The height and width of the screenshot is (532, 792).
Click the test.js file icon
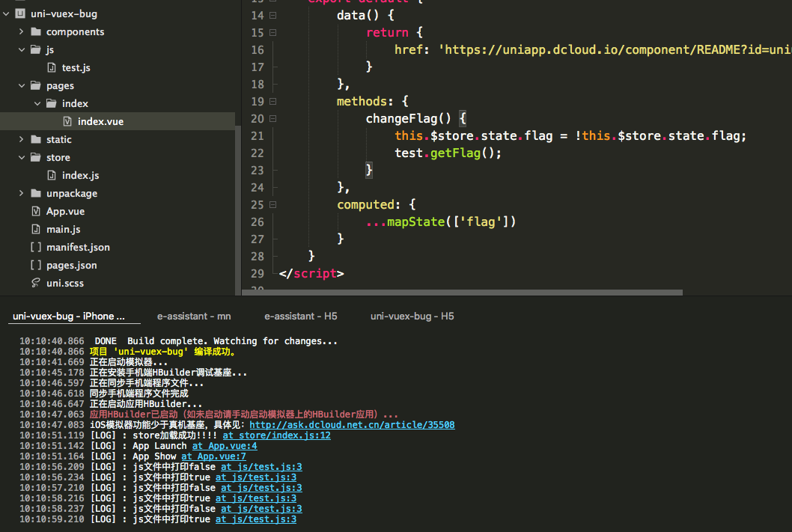pos(52,67)
